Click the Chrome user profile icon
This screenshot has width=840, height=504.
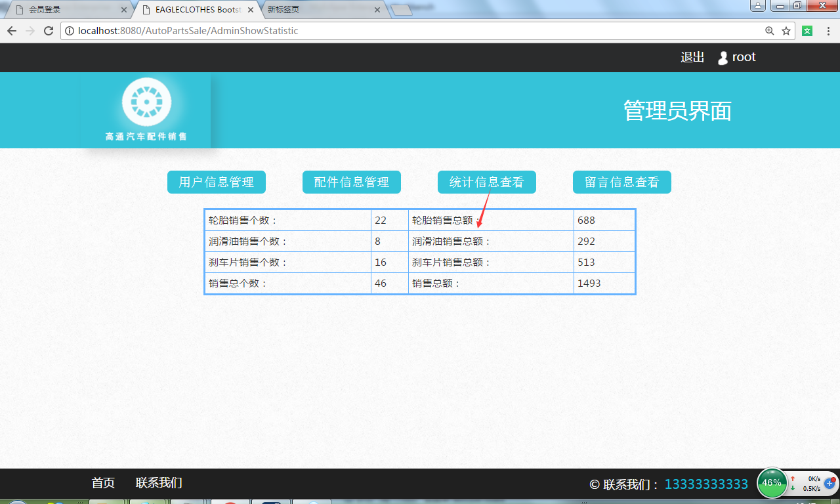pos(758,6)
